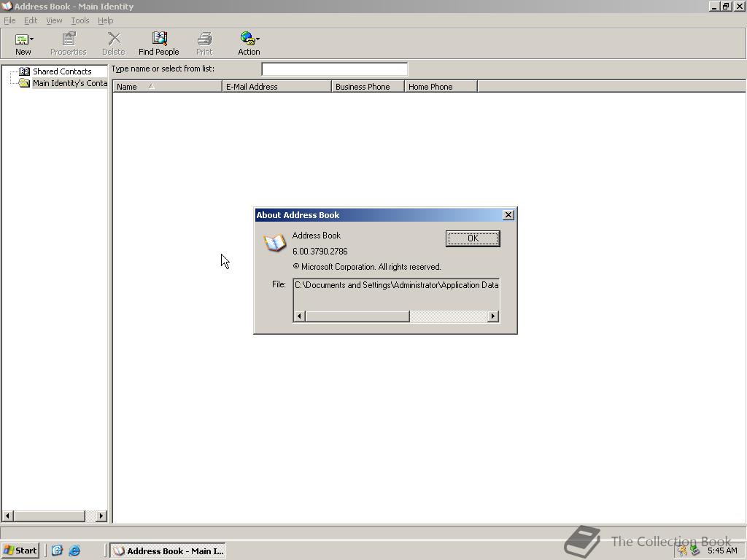Click the Action toolbar icon
This screenshot has width=747, height=560.
pyautogui.click(x=247, y=39)
